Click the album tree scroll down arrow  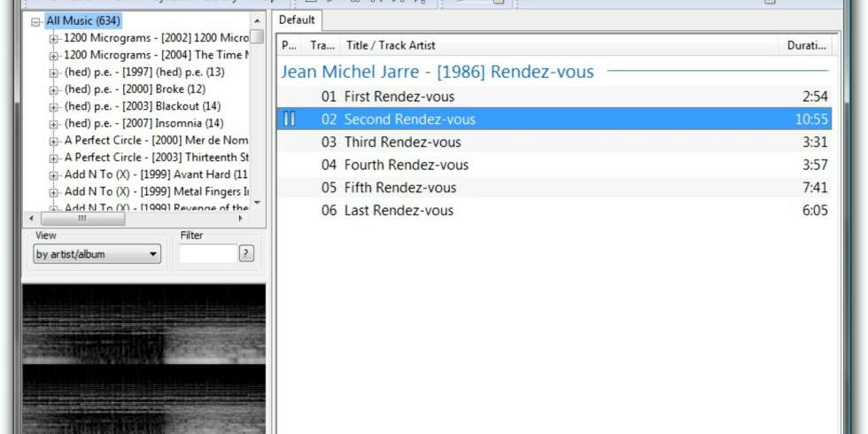pyautogui.click(x=257, y=203)
